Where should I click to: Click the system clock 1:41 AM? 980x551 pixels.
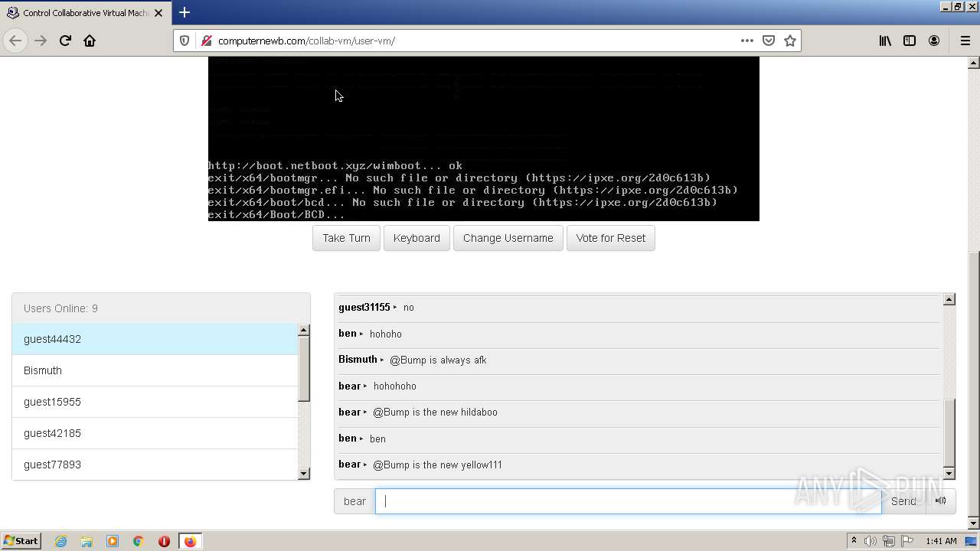[x=941, y=541]
